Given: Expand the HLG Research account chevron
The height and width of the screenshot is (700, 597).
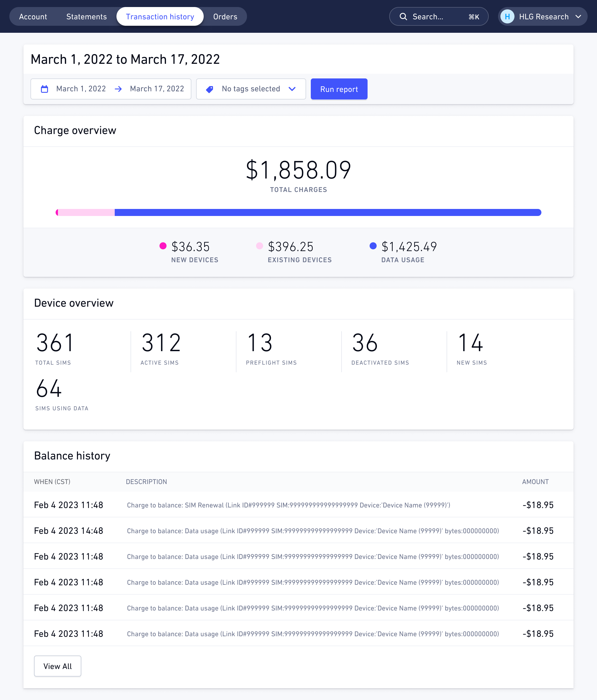Looking at the screenshot, I should click(578, 17).
